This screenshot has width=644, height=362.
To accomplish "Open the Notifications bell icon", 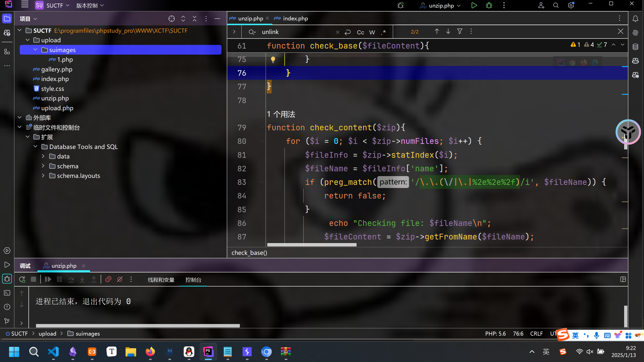I will click(x=635, y=19).
